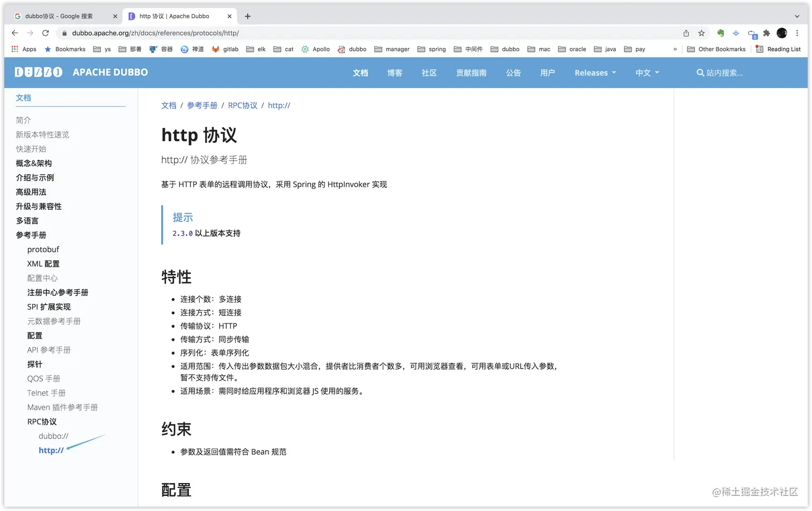Open Telnet 手册 in sidebar
The height and width of the screenshot is (511, 812).
[x=46, y=393]
